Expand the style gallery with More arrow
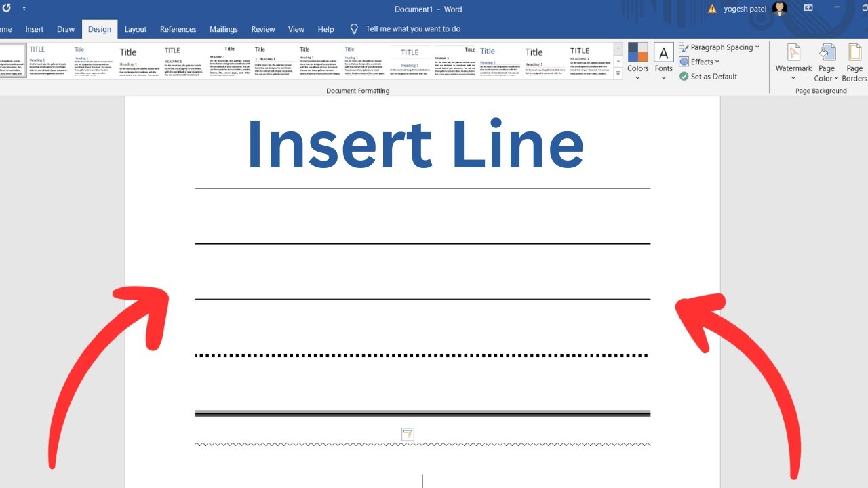Image resolution: width=868 pixels, height=488 pixels. (618, 74)
